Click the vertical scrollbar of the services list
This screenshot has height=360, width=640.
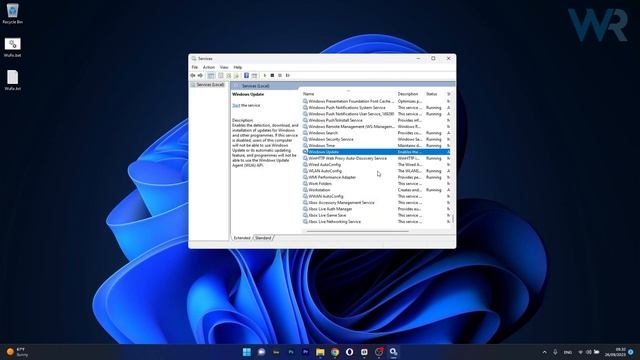453,218
